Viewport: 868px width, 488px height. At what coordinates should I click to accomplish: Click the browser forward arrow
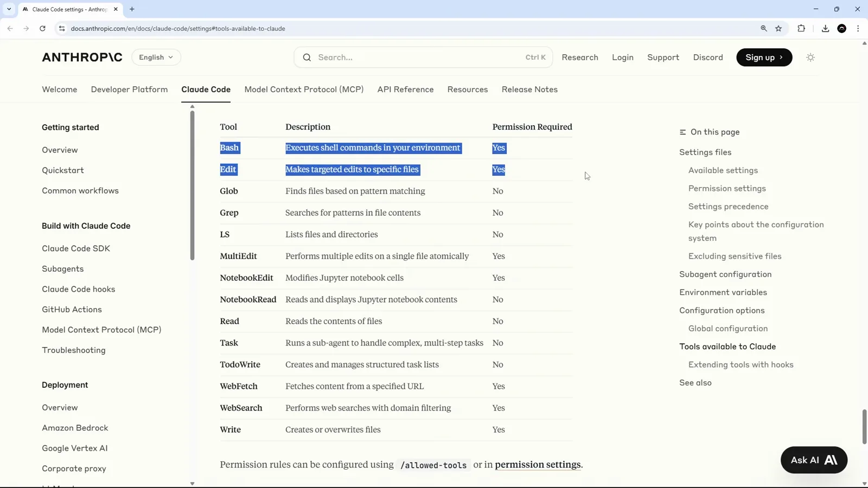click(x=26, y=28)
